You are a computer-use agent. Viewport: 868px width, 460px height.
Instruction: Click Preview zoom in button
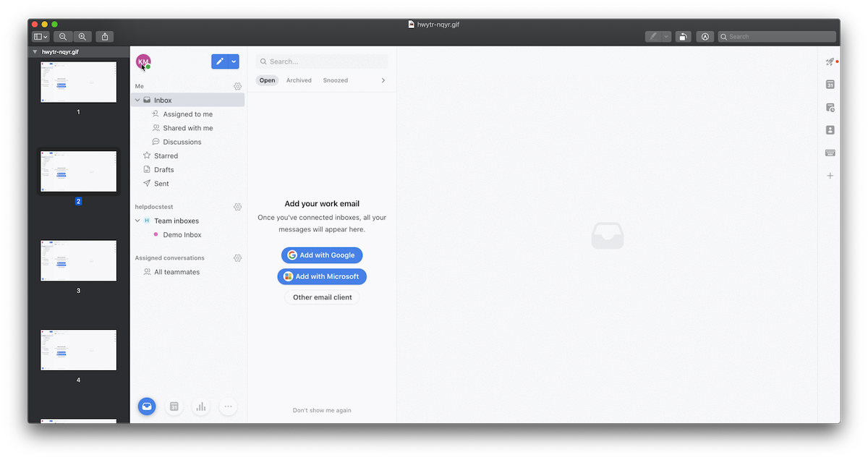(82, 36)
